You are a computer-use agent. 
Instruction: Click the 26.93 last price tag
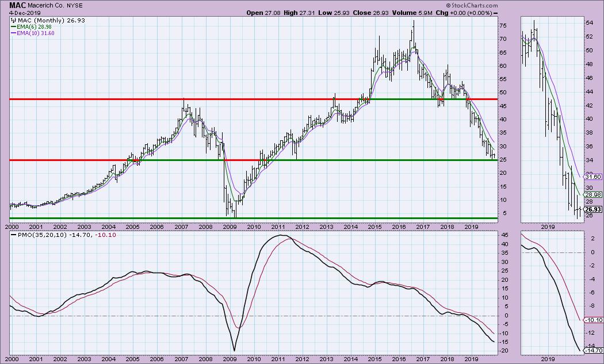point(592,209)
